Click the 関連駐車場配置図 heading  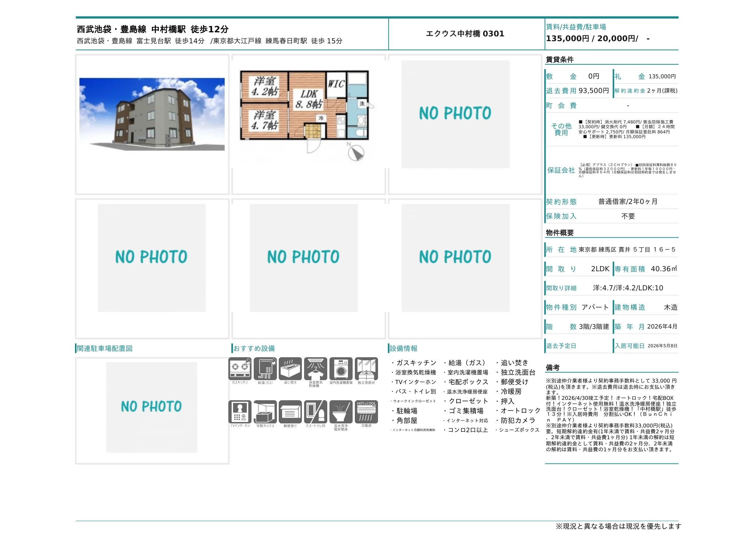point(105,348)
